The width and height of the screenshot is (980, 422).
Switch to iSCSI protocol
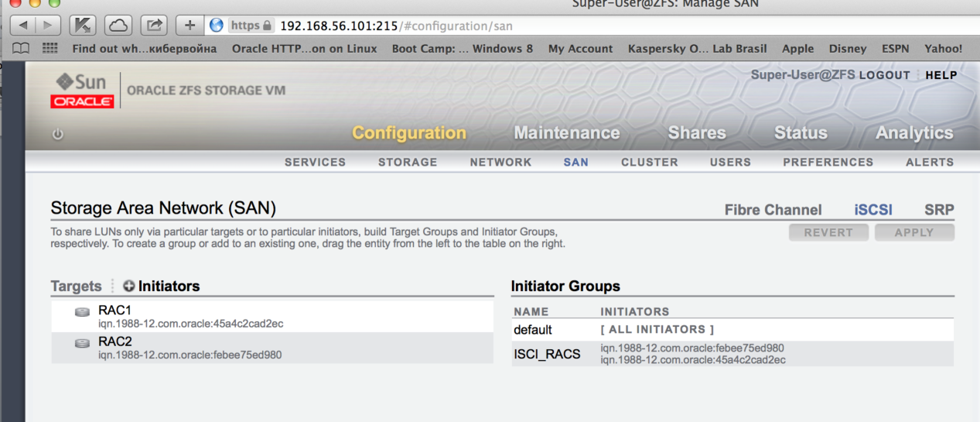[873, 210]
